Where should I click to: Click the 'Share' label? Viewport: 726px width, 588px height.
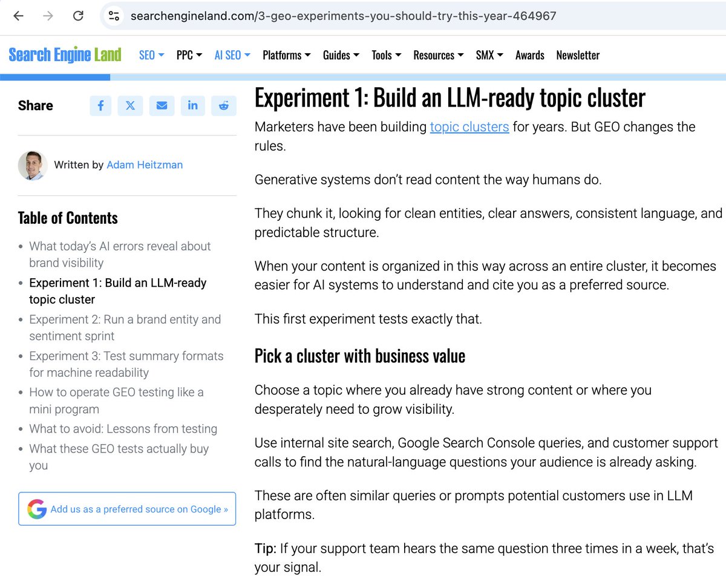pyautogui.click(x=35, y=106)
